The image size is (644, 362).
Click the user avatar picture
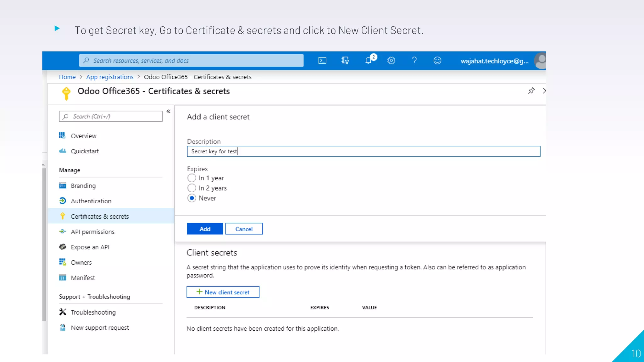pyautogui.click(x=540, y=61)
